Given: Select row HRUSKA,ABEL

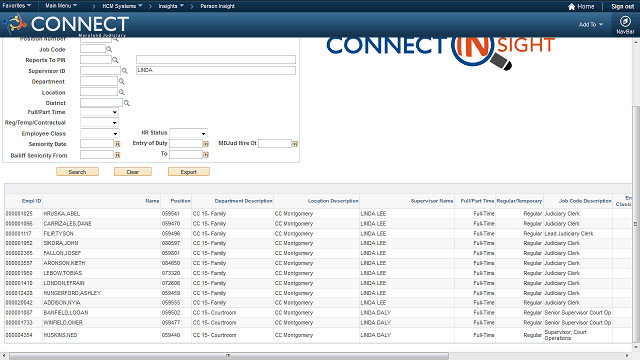Looking at the screenshot, I should tap(318, 213).
